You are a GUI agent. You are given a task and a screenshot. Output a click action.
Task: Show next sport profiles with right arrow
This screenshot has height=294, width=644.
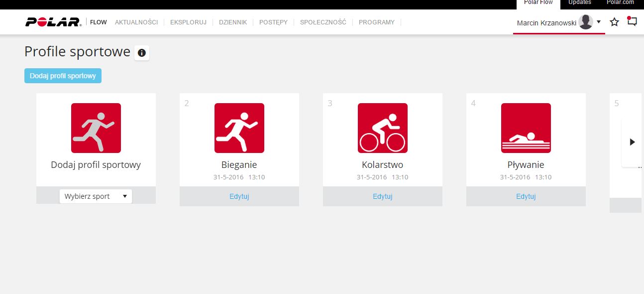pyautogui.click(x=632, y=142)
